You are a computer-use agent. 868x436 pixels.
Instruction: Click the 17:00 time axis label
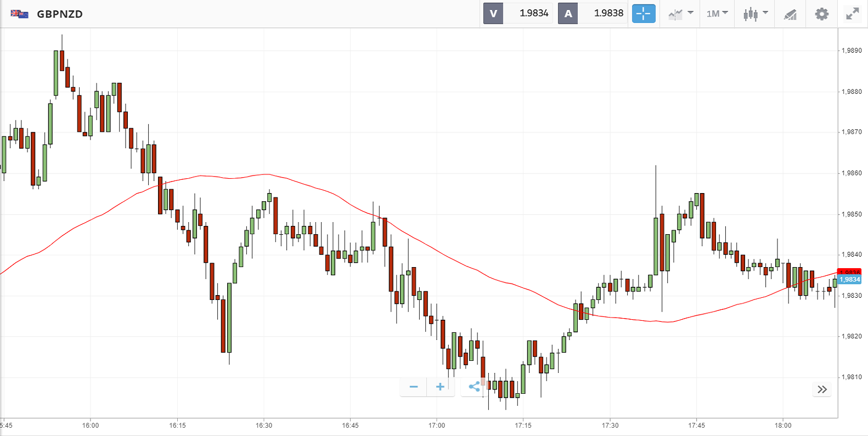[437, 426]
